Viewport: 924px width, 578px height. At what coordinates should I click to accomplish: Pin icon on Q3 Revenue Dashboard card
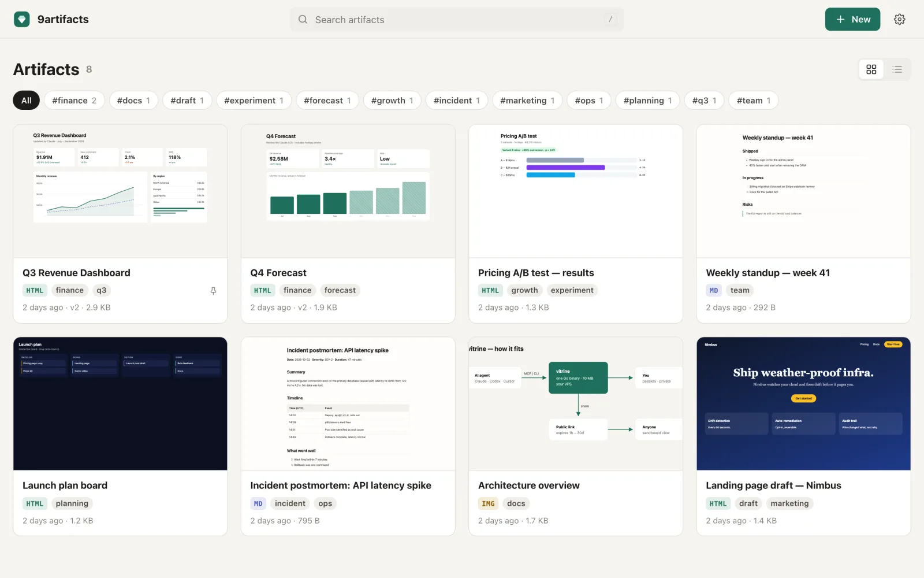click(x=213, y=291)
